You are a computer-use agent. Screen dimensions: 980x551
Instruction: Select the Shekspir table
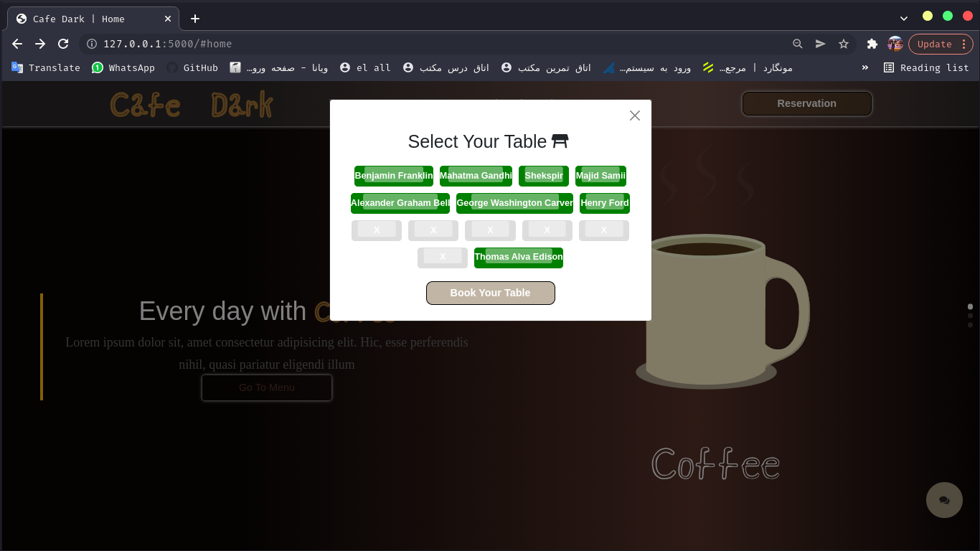pos(544,176)
